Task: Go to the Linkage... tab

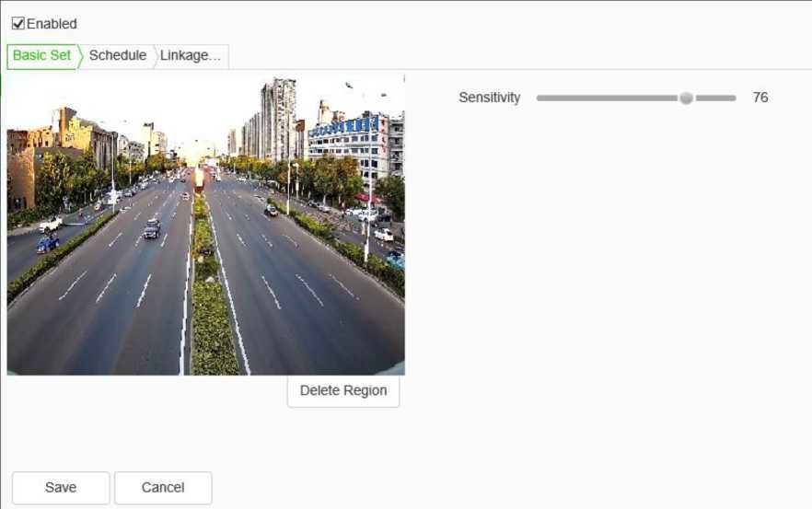Action: pyautogui.click(x=191, y=55)
